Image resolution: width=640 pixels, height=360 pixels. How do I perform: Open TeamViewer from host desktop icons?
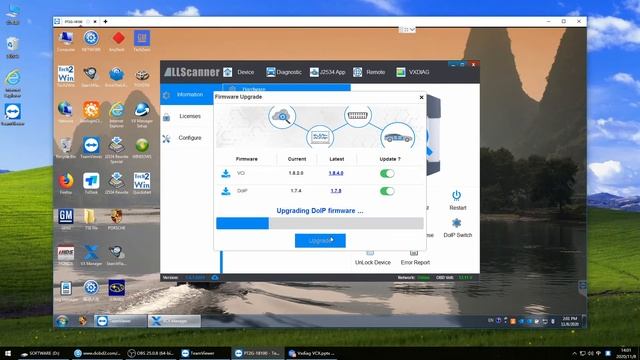[x=13, y=114]
